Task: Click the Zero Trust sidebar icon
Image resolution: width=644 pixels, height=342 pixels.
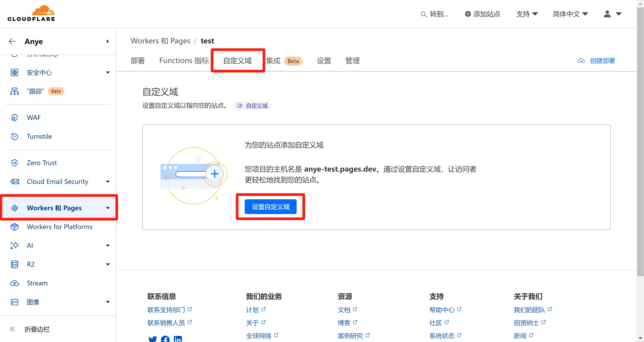Action: point(15,163)
